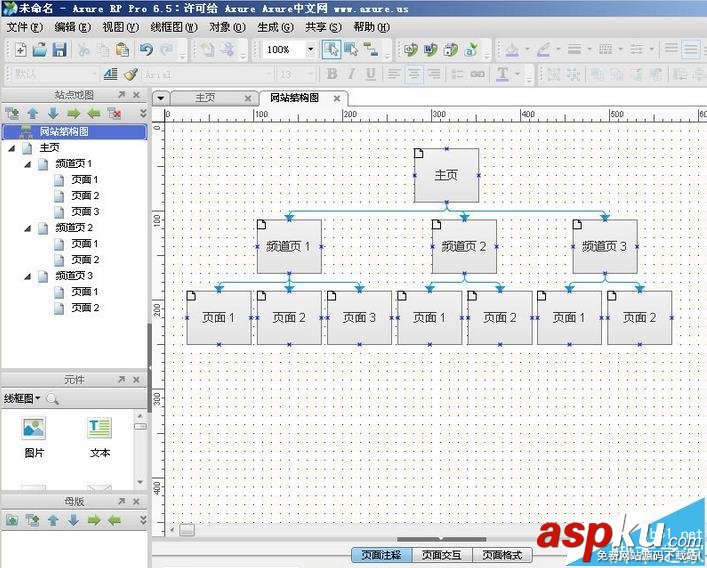This screenshot has width=707, height=568.
Task: Open the 页面交互 bottom tab
Action: click(441, 555)
